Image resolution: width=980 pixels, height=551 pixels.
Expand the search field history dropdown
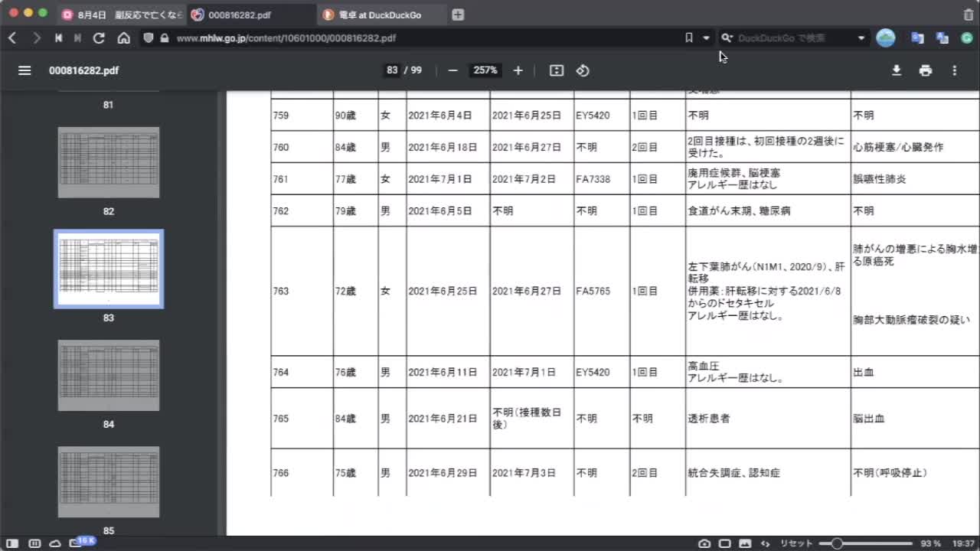(861, 37)
